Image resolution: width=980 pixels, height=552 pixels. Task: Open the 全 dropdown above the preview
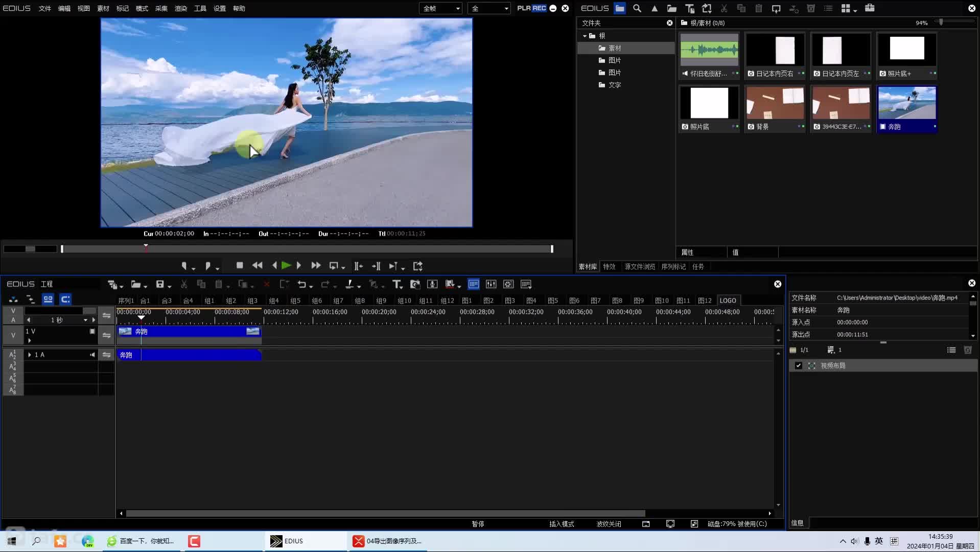489,8
